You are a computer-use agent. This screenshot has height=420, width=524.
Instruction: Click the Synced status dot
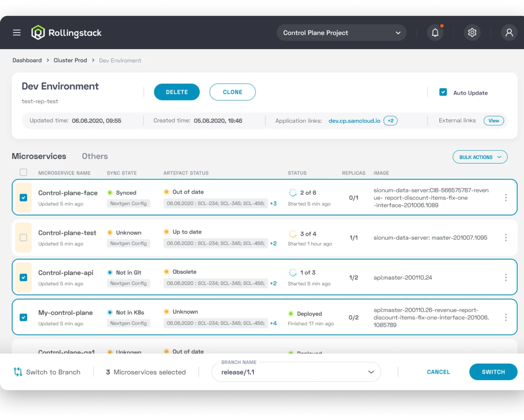point(110,193)
